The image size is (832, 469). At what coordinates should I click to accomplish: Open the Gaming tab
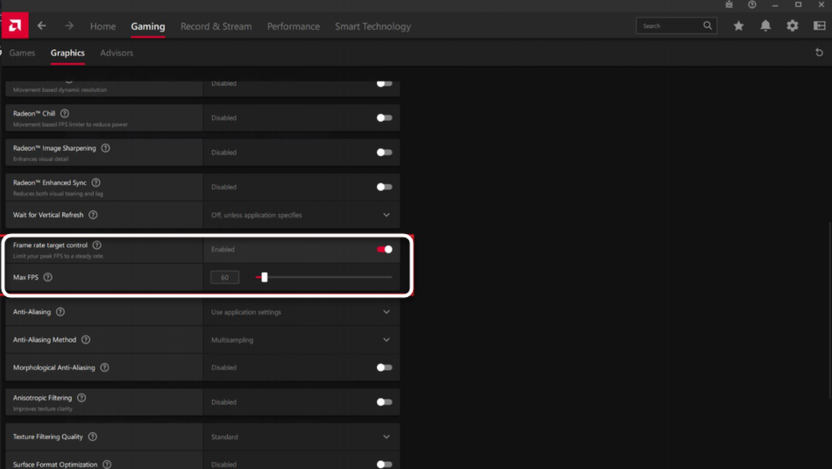148,26
